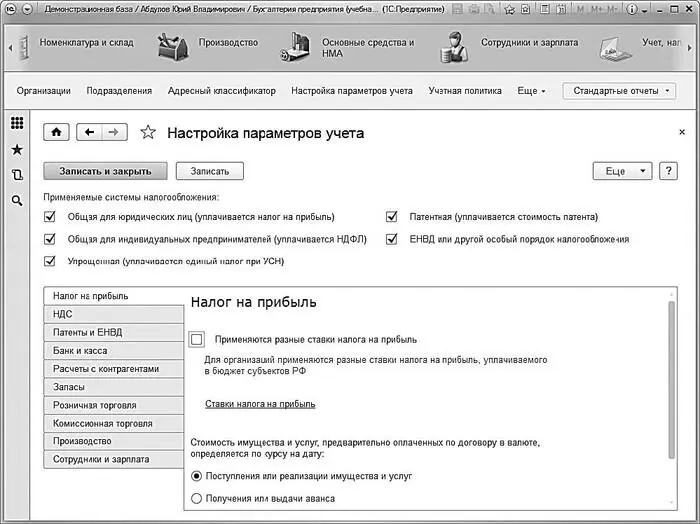Click Записать и закрыть button

pos(105,171)
